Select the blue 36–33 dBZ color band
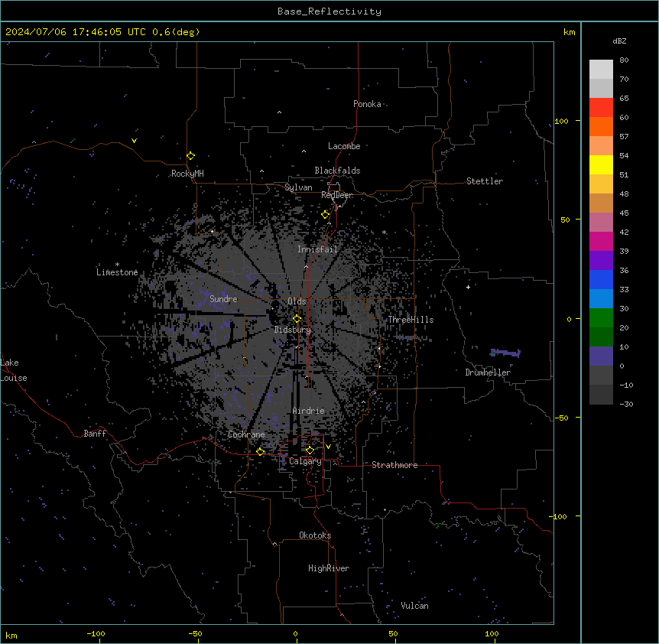This screenshot has height=644, width=659. [601, 279]
